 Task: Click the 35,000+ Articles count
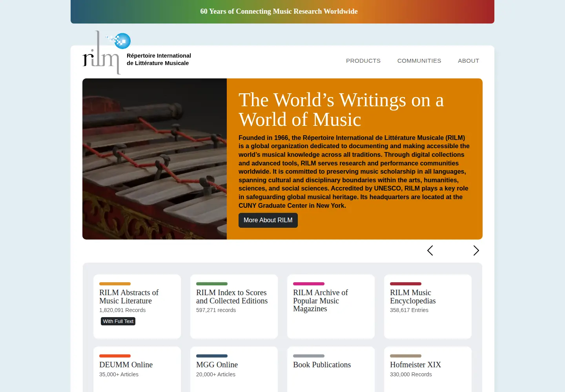coord(119,374)
